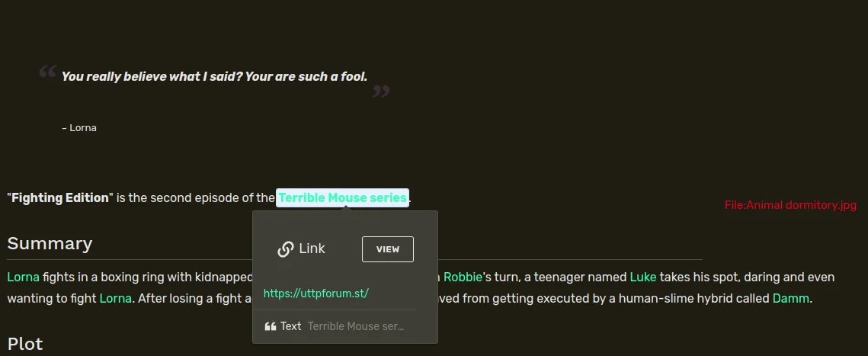Viewport: 868px width, 356px height.
Task: Open the red File:Animal dormitory.jpg link
Action: [790, 205]
